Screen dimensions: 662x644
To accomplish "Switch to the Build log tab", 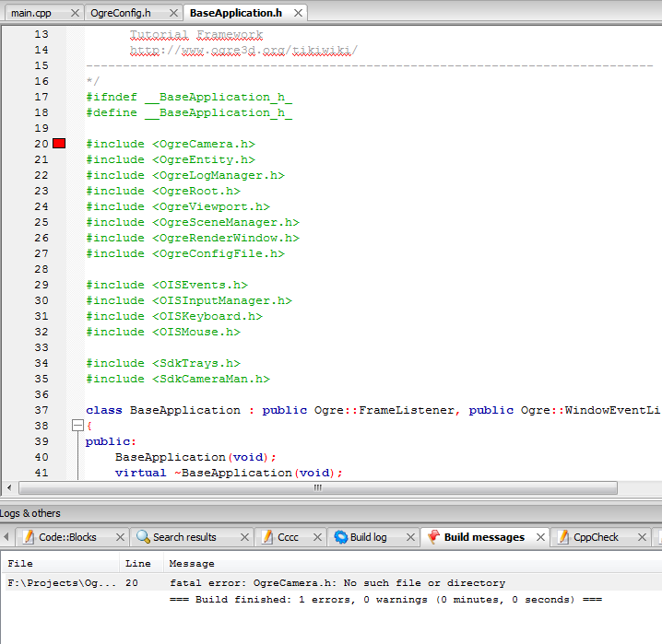I will coord(368,537).
